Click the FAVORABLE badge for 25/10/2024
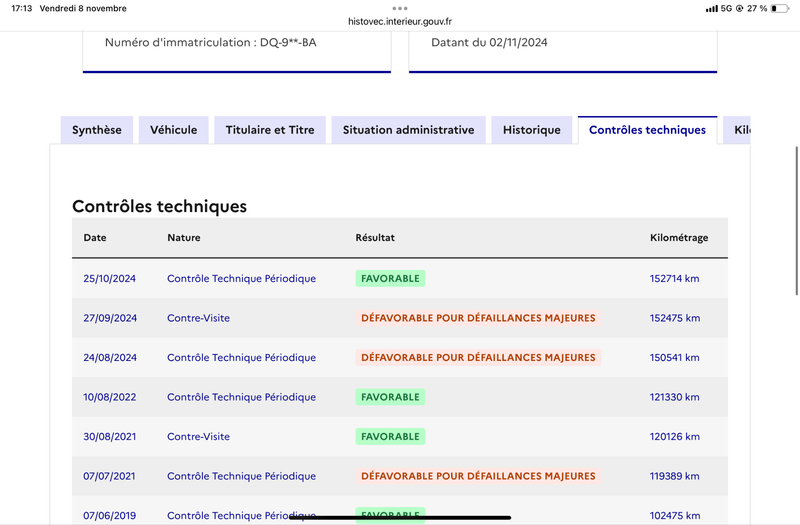The image size is (800, 525). coord(390,279)
